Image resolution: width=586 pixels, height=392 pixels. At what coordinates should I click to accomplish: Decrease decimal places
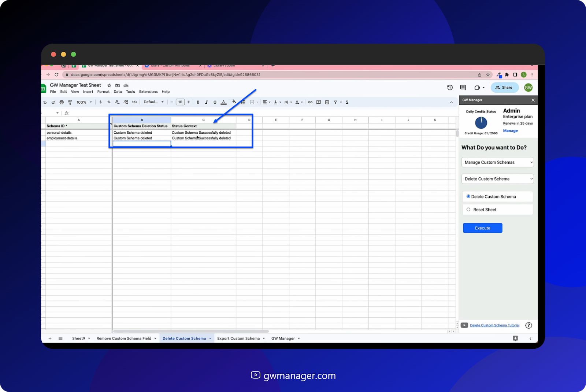[117, 102]
